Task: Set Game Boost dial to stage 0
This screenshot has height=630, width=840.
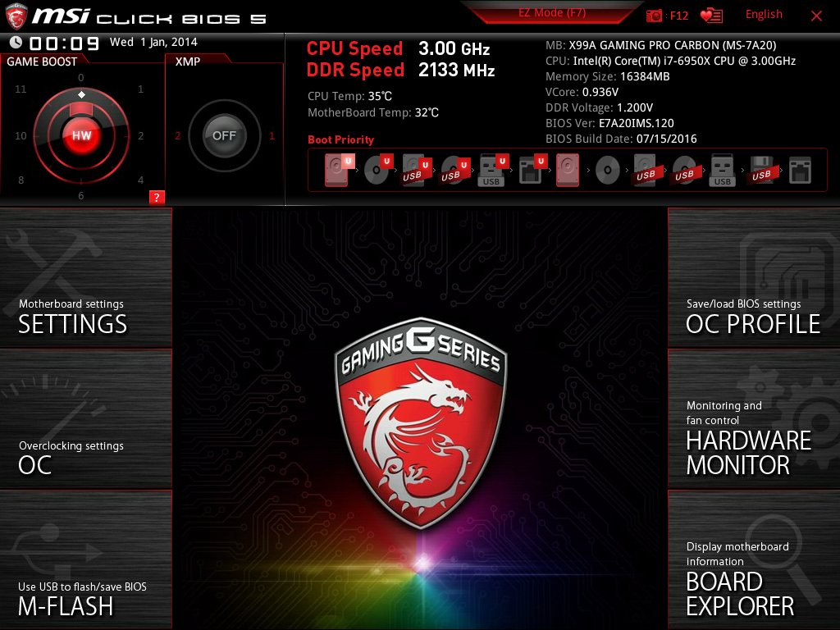Action: pos(81,78)
